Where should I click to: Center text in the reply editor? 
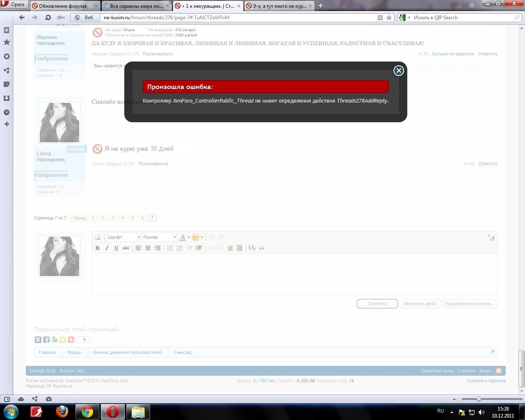[x=148, y=248]
